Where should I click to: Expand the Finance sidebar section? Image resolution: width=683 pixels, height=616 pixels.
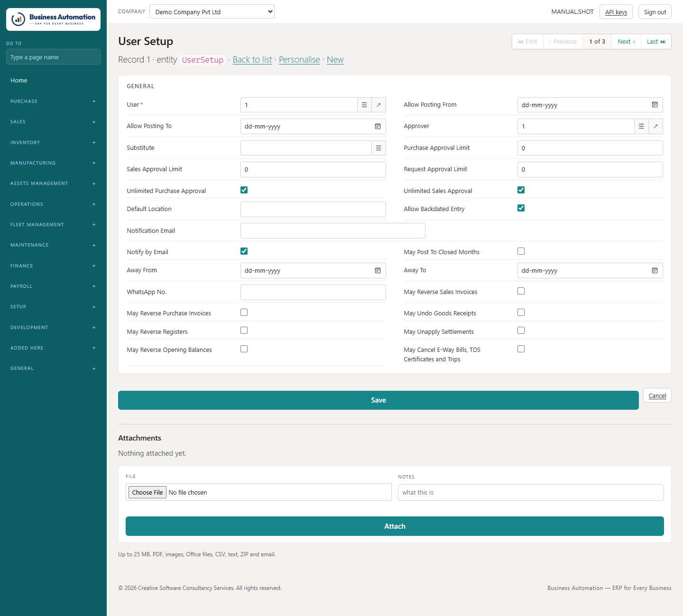(53, 266)
